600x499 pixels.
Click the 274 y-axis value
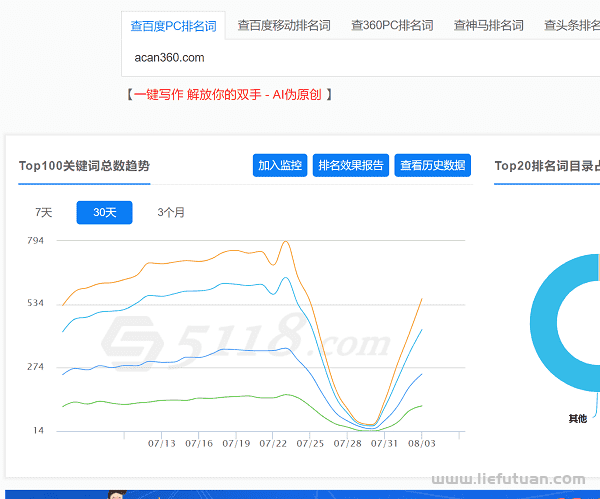(x=36, y=367)
